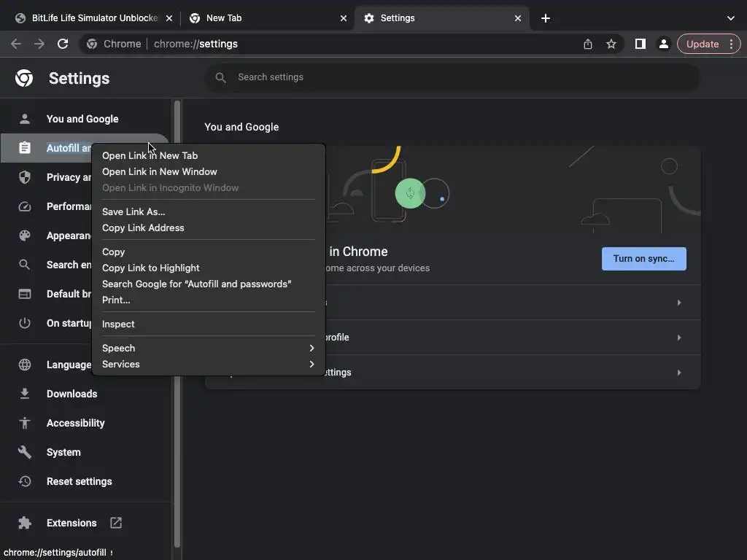Select Search Google for Autofill and passwords
Viewport: 747px width, 560px height.
208,284
